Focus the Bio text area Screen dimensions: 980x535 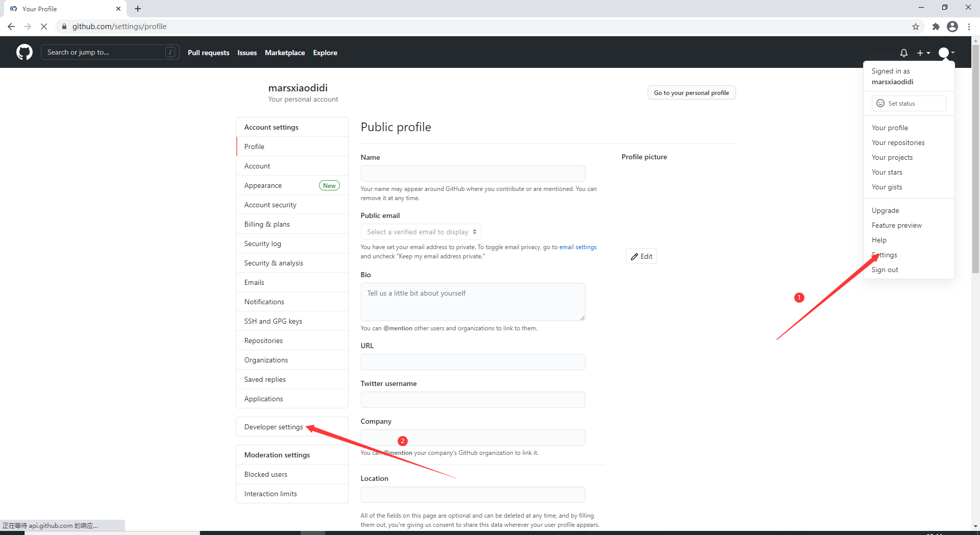[473, 302]
